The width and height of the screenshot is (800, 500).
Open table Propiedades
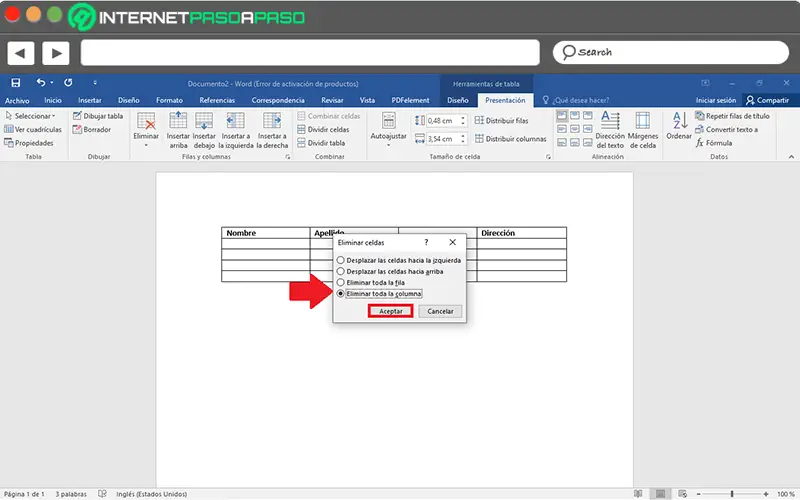pos(29,143)
